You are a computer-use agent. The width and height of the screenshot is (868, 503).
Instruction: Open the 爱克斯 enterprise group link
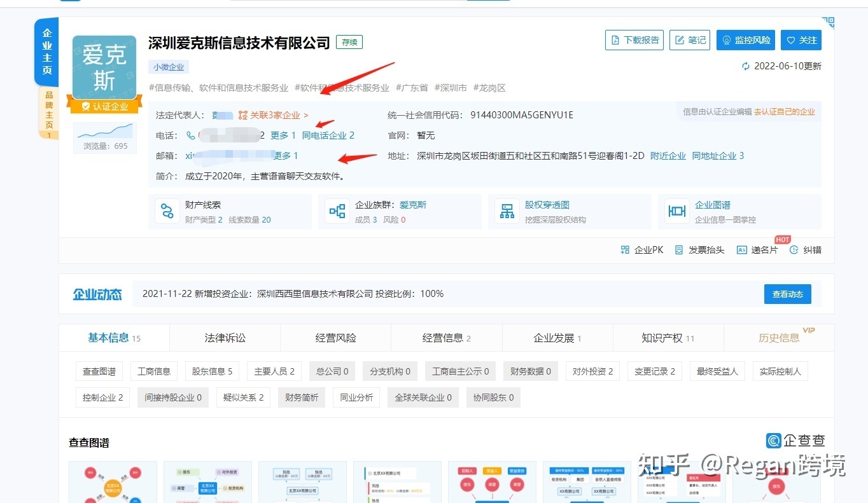413,205
